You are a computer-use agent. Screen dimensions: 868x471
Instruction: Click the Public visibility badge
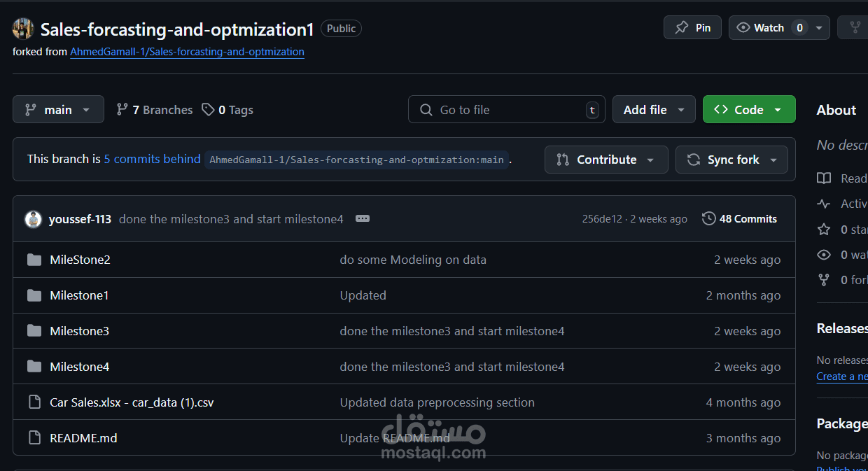pyautogui.click(x=341, y=29)
